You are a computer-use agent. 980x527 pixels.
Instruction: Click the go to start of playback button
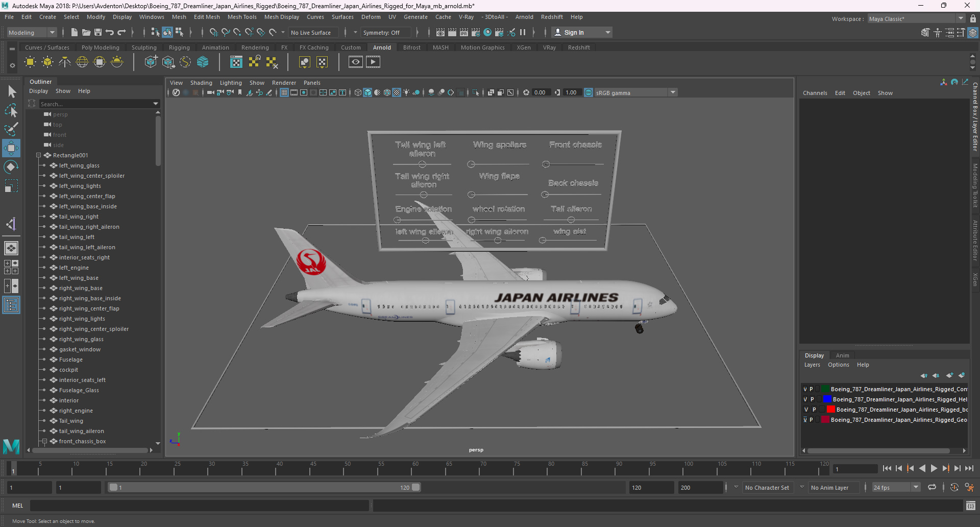887,468
